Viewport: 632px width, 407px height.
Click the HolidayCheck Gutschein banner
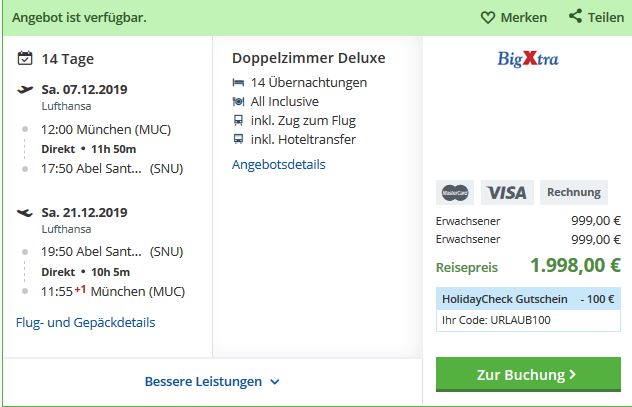click(x=528, y=299)
